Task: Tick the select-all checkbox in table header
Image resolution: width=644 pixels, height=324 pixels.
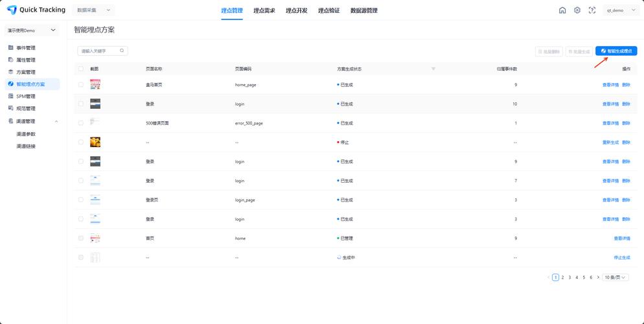Action: click(81, 69)
